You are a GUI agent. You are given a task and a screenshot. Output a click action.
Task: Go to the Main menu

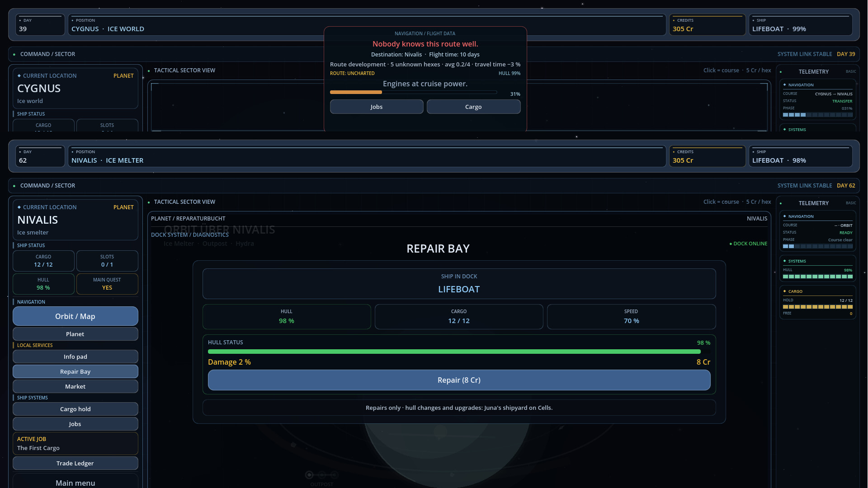[75, 483]
